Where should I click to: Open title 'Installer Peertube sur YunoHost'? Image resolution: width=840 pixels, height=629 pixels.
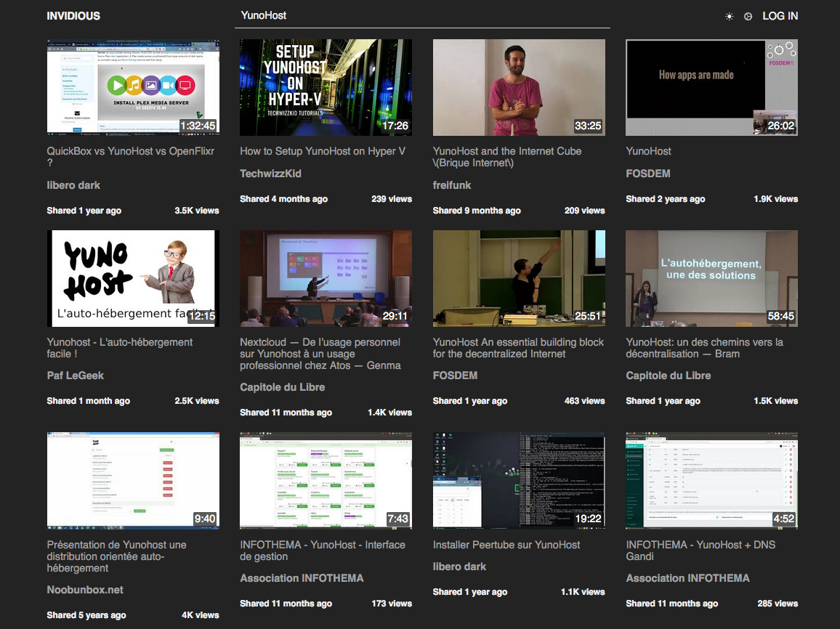[x=506, y=545]
